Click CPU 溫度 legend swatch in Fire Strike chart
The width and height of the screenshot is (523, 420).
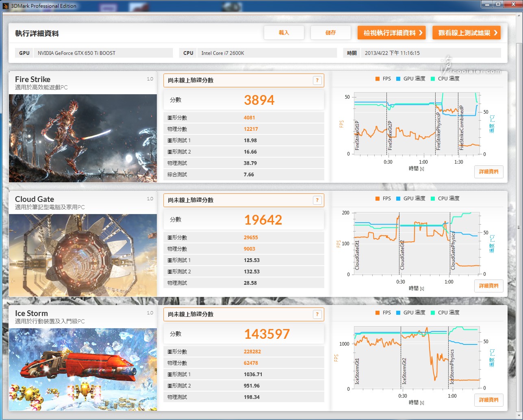[x=433, y=79]
